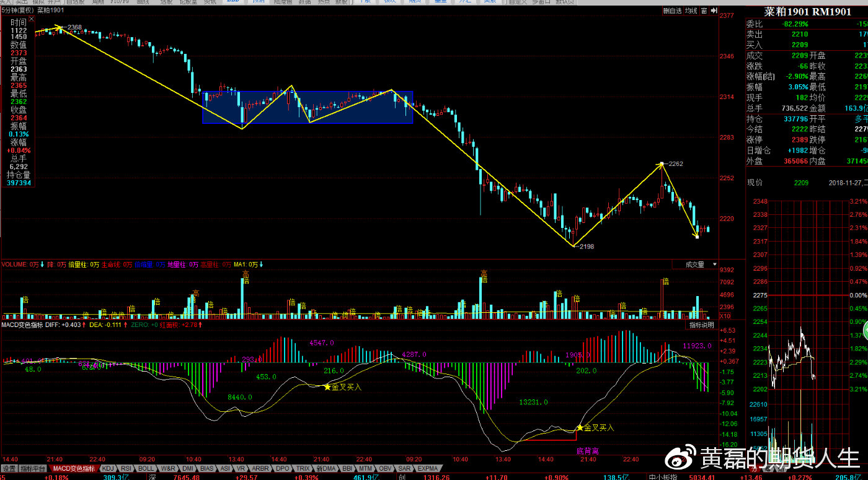Viewport: 868px width, 480px height.
Task: Click the chart settings gear icon
Action: tap(705, 11)
